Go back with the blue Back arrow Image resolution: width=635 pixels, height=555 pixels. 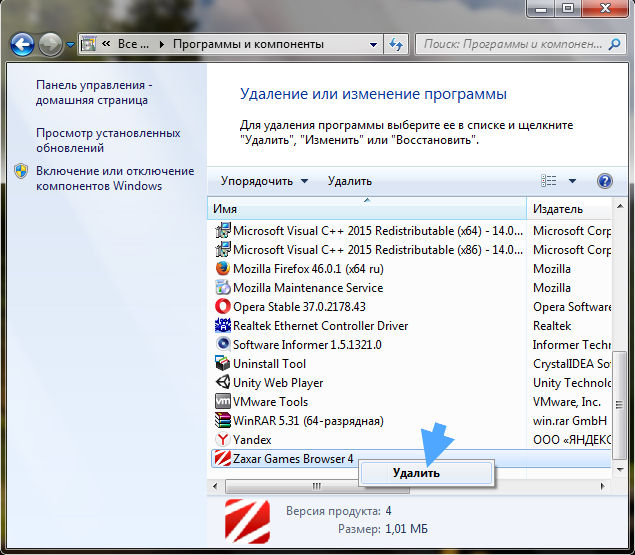(22, 44)
